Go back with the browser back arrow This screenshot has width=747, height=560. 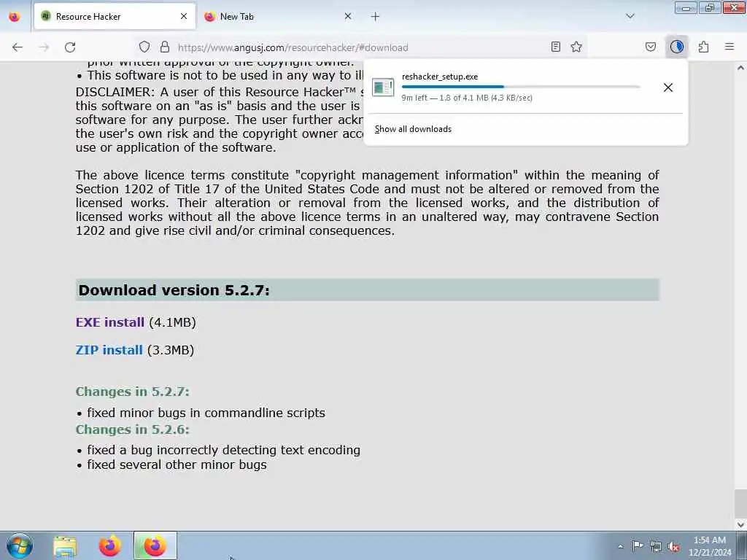click(18, 47)
